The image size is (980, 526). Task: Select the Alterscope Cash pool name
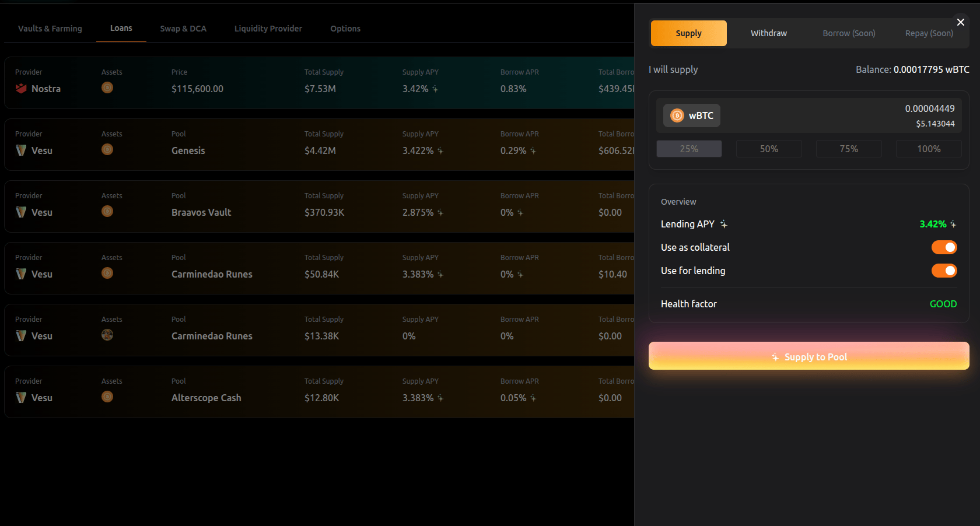pyautogui.click(x=206, y=398)
